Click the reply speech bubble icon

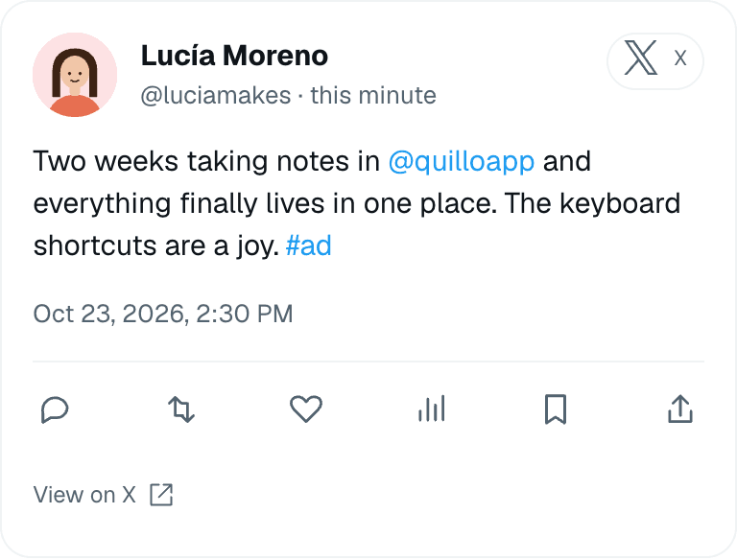click(x=55, y=409)
